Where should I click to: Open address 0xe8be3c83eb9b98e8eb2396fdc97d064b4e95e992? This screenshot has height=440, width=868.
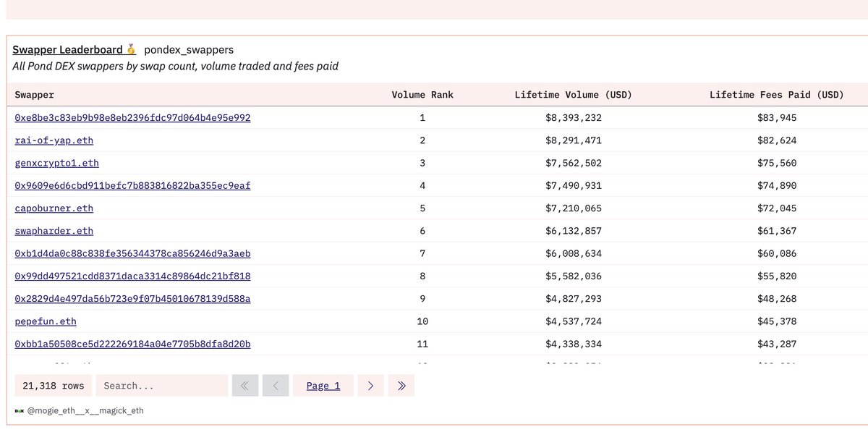[132, 117]
